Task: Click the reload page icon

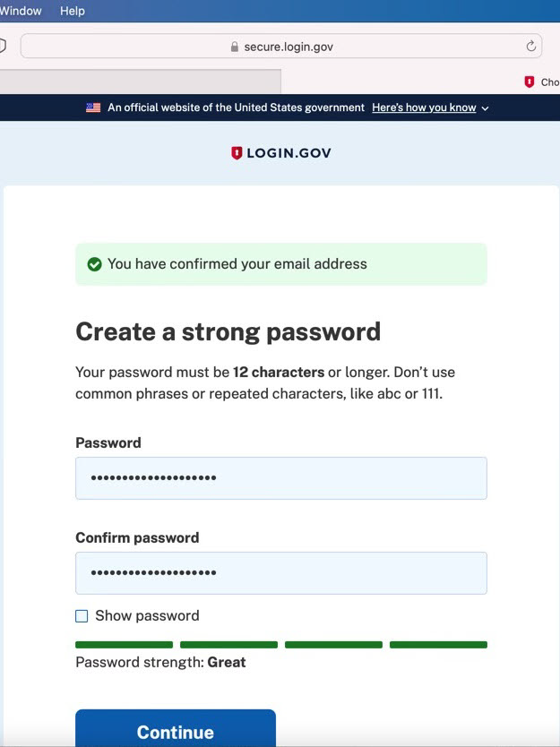Action: coord(531,47)
